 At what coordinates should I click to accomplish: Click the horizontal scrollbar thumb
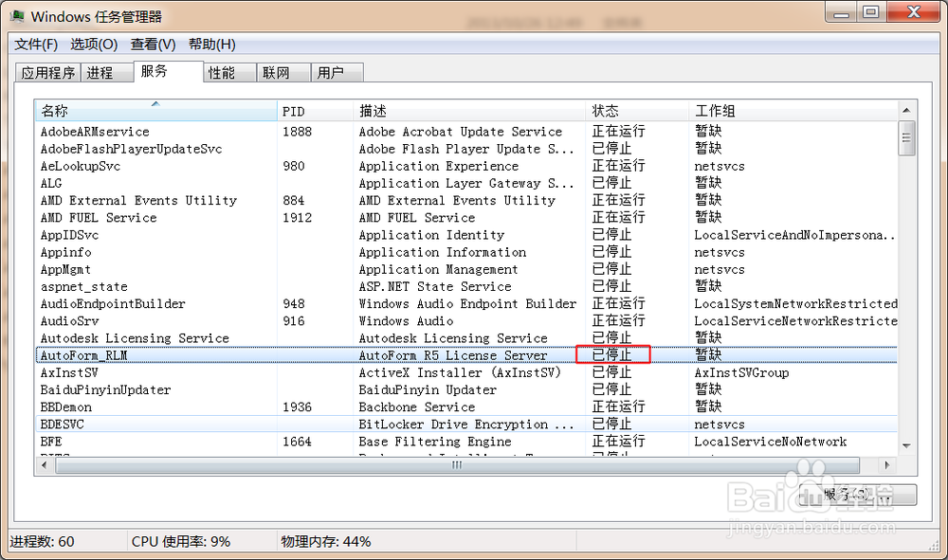click(457, 465)
